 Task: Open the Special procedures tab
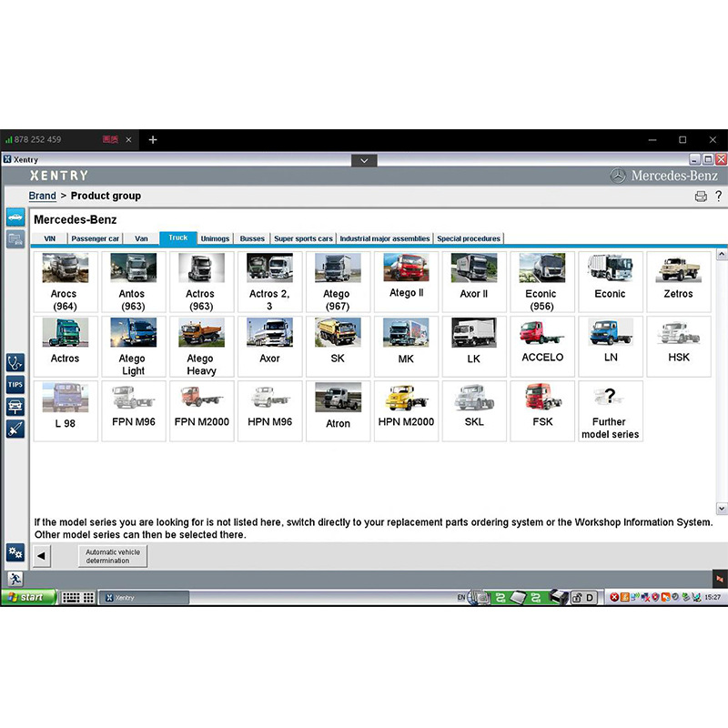469,238
